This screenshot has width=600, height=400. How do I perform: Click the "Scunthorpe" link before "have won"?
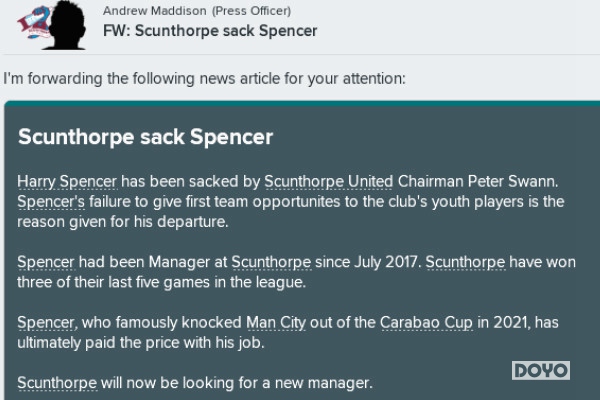466,262
